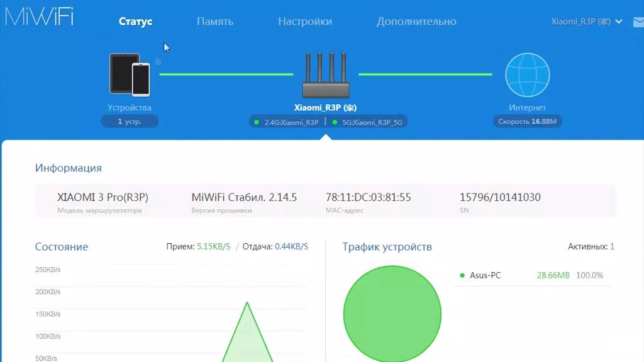Open the mail envelope icon
This screenshot has width=644, height=362.
coord(639,22)
